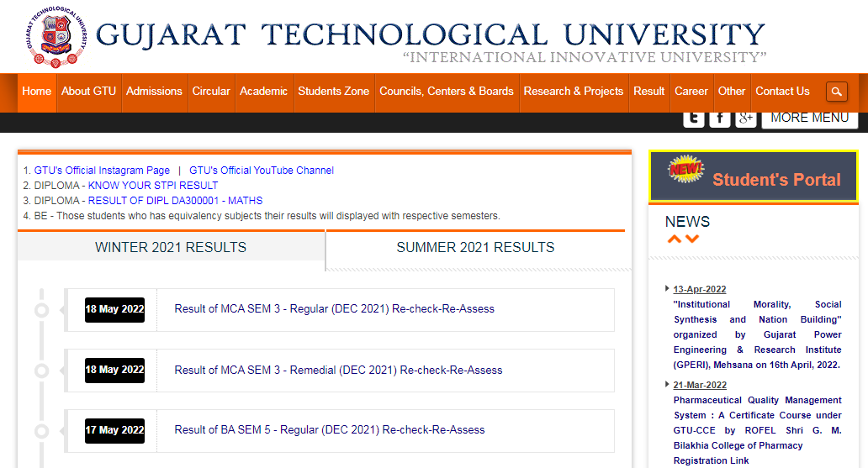The image size is (868, 468).
Task: Open the About GTU menu
Action: coord(88,92)
